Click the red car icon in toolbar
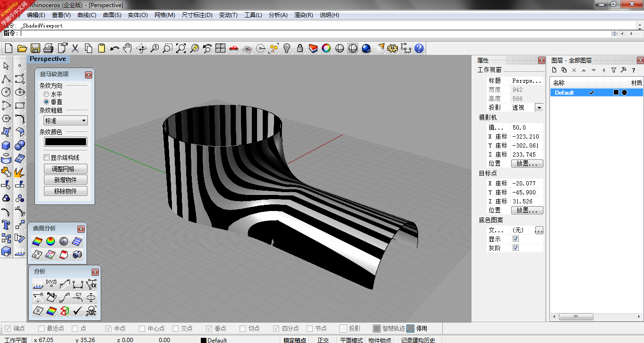644x343 pixels. (233, 48)
